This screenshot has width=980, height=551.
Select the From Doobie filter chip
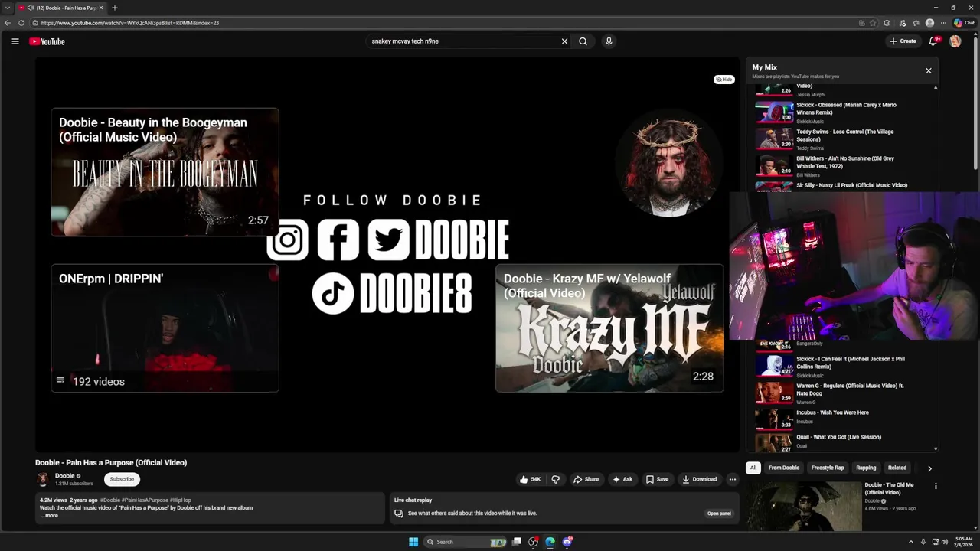click(784, 468)
